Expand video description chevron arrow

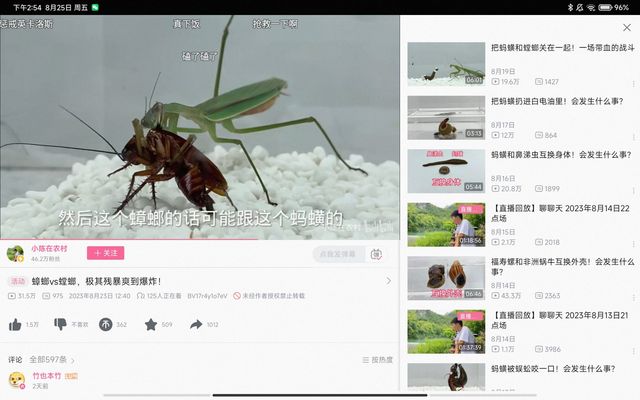(x=388, y=281)
